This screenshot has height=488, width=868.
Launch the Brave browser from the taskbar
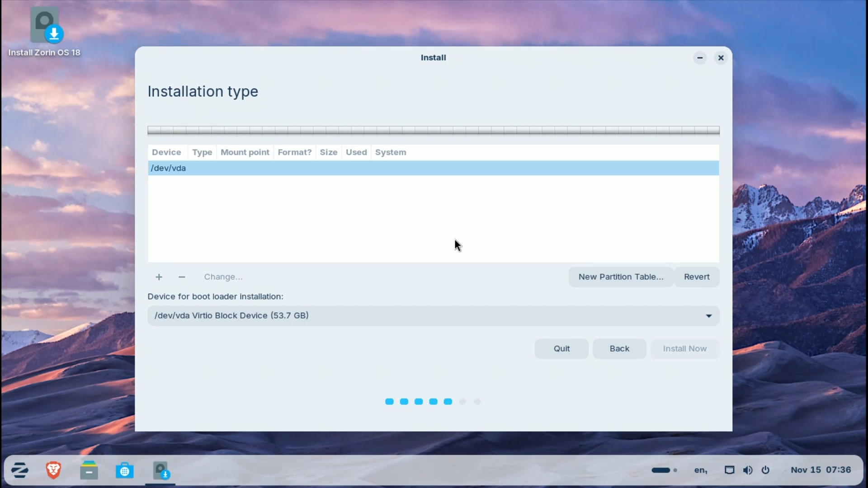[53, 470]
